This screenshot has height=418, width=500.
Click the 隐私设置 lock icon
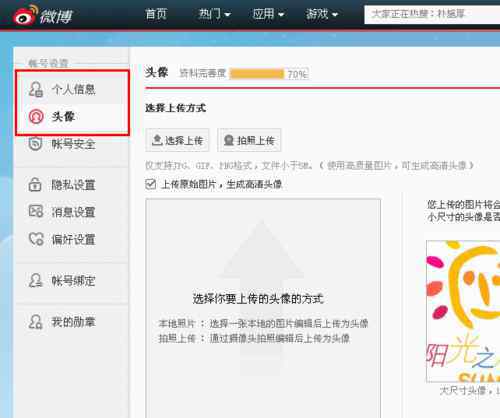pyautogui.click(x=35, y=185)
